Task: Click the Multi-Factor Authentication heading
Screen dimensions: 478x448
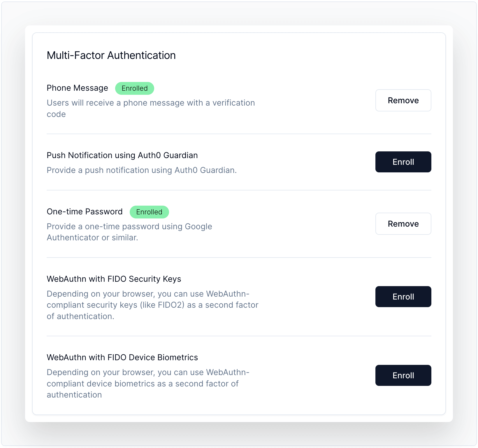Action: click(x=111, y=55)
